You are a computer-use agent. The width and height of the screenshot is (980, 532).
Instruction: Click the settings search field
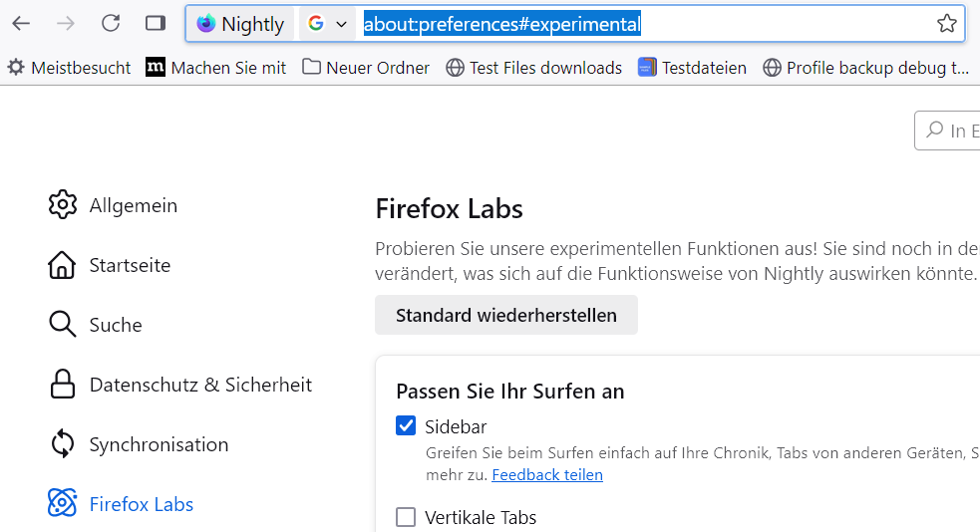pyautogui.click(x=952, y=130)
